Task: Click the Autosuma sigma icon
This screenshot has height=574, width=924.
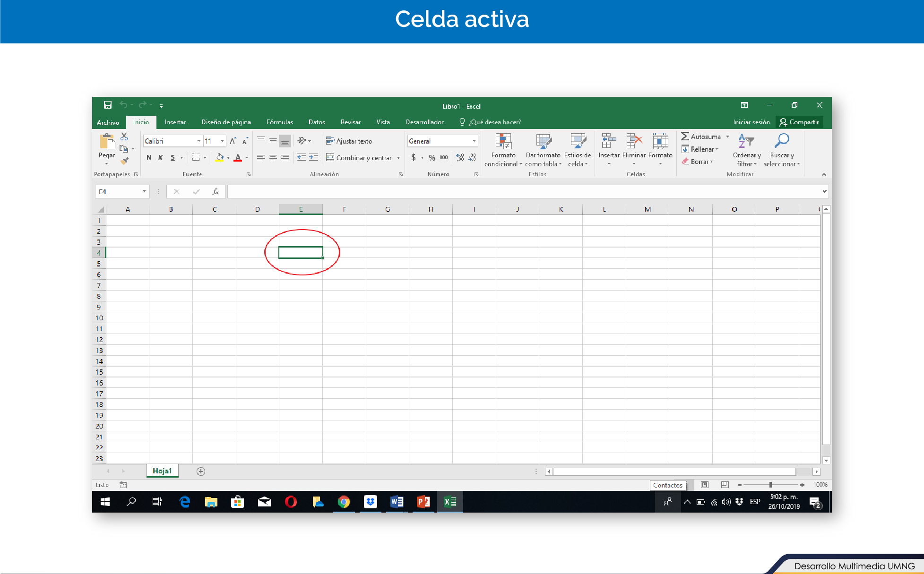Action: pyautogui.click(x=685, y=137)
